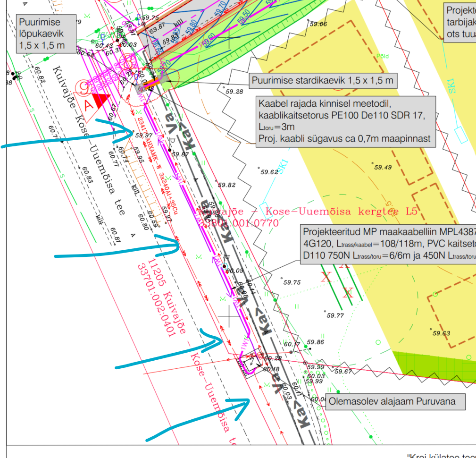Screen dimensions: 476x458
Task: Click the elevation point labeled 59.63
Action: [441, 333]
